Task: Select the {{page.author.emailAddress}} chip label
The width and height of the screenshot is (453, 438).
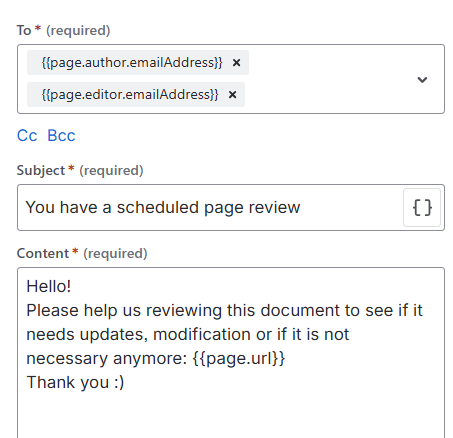Action: 132,63
